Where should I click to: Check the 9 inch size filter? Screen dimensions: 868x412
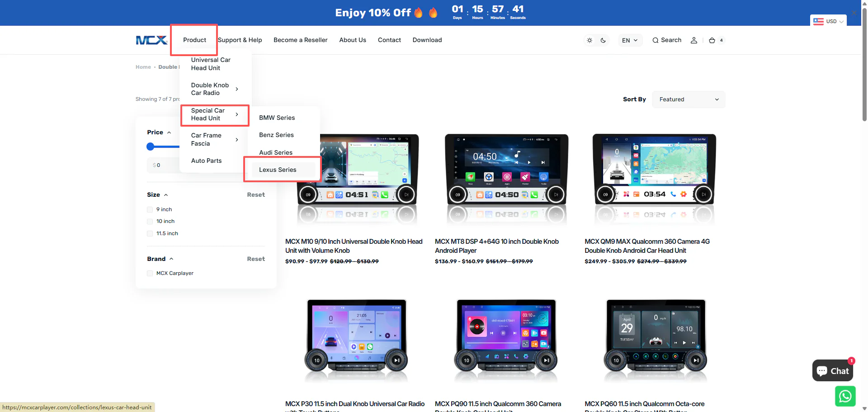150,209
